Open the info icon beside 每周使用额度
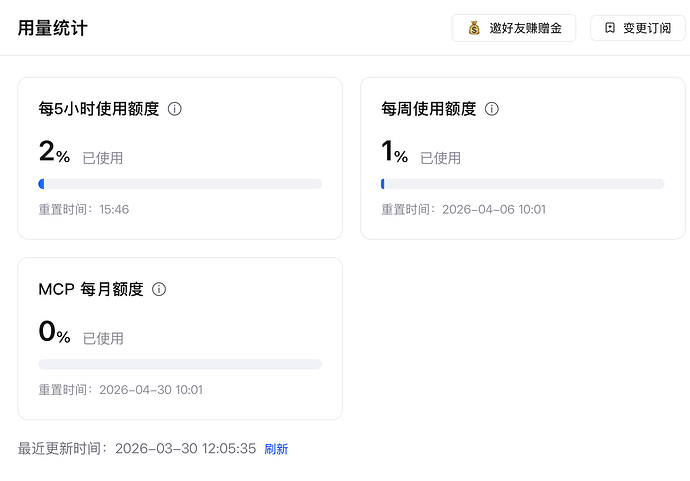 (x=492, y=109)
